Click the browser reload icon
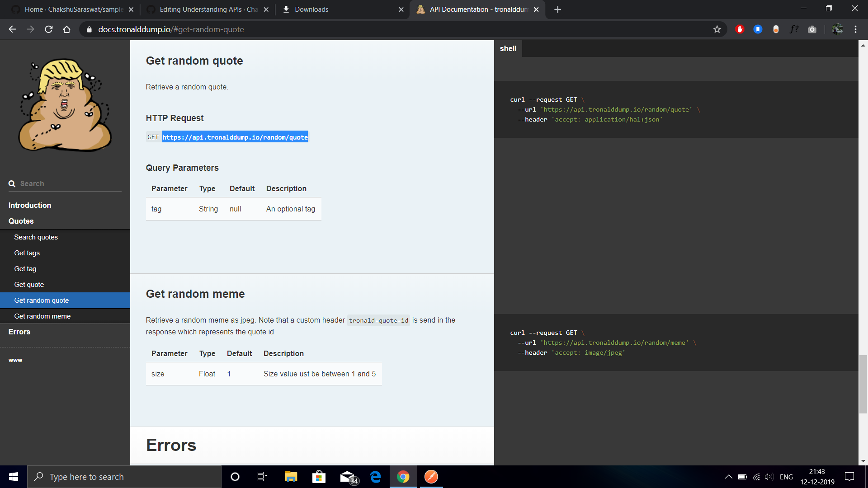The height and width of the screenshot is (488, 868). pyautogui.click(x=49, y=29)
